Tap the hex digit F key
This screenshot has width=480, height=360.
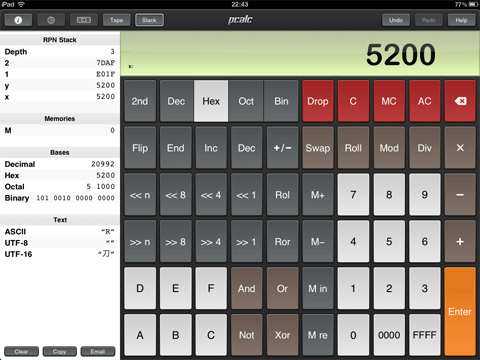click(211, 288)
